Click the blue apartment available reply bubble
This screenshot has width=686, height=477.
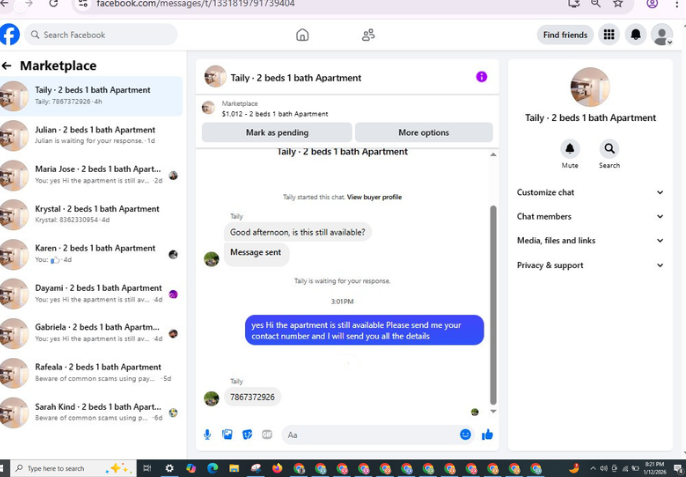[364, 330]
